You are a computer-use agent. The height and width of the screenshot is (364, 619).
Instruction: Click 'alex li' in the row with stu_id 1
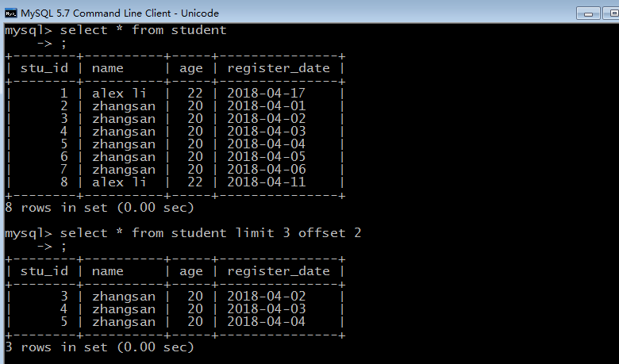pos(119,93)
